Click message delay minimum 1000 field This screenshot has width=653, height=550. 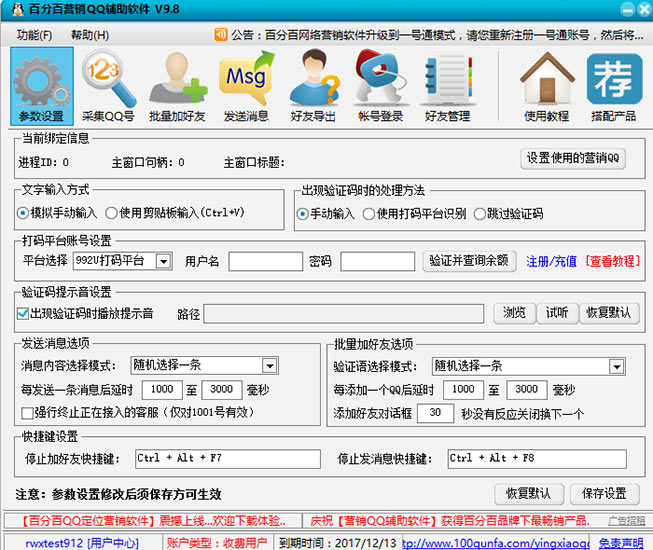pyautogui.click(x=162, y=390)
